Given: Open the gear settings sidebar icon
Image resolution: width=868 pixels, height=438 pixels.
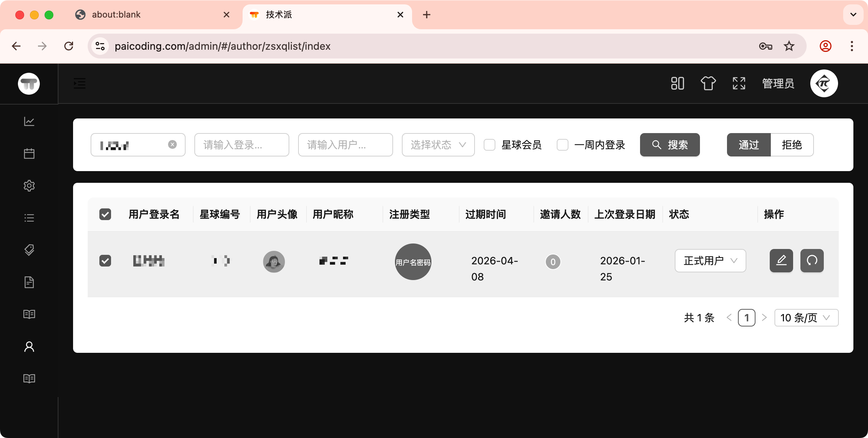Looking at the screenshot, I should tap(29, 186).
